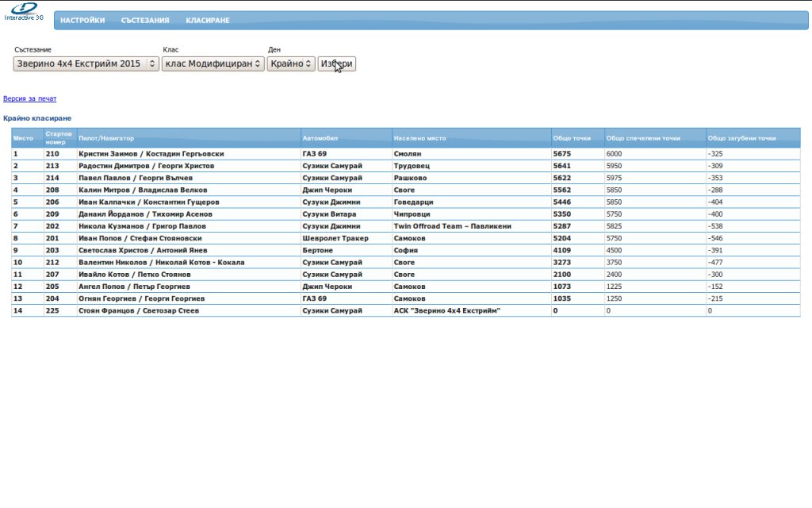
Task: Select row Ангел Попов / Петър Георгиев
Action: 405,287
